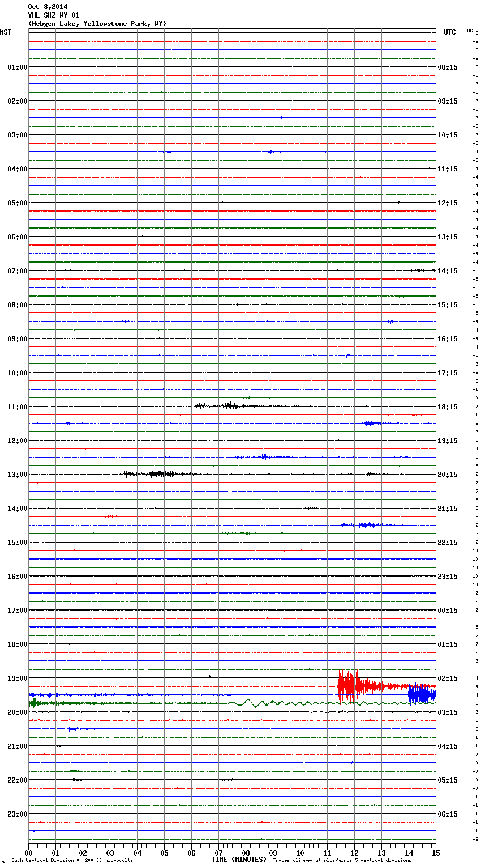Click the 'UTC' axis header
The height and width of the screenshot is (868, 481).
[449, 32]
